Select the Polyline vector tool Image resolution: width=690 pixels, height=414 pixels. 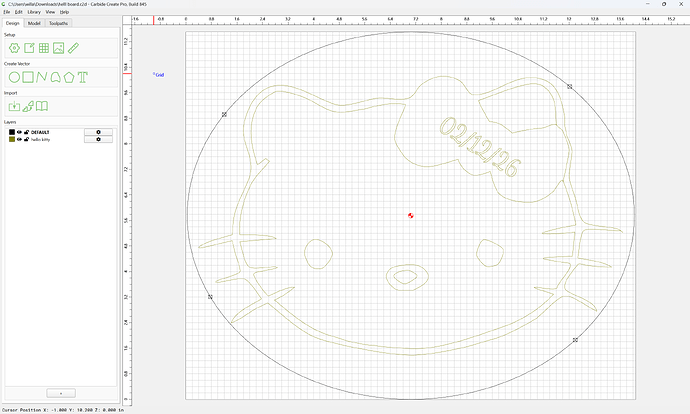(41, 77)
